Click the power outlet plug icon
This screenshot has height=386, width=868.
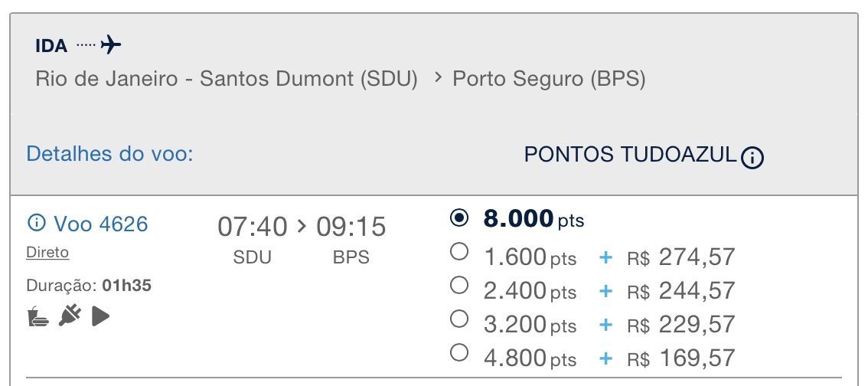point(70,316)
